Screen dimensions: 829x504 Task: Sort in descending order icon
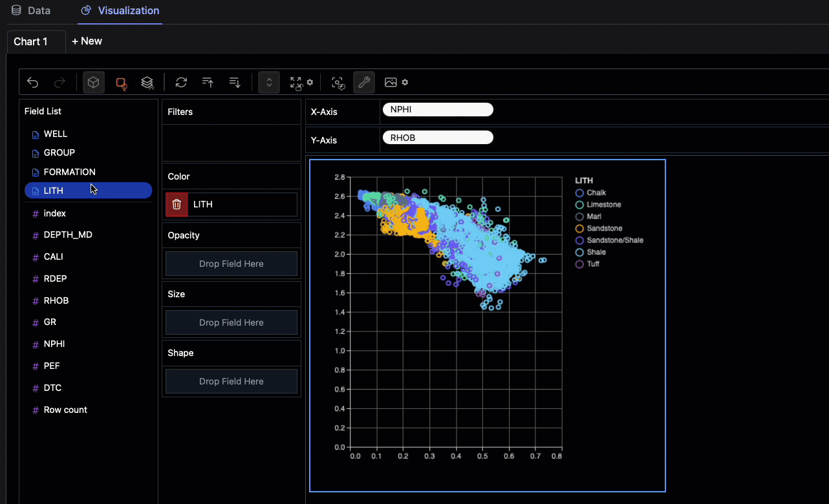235,83
